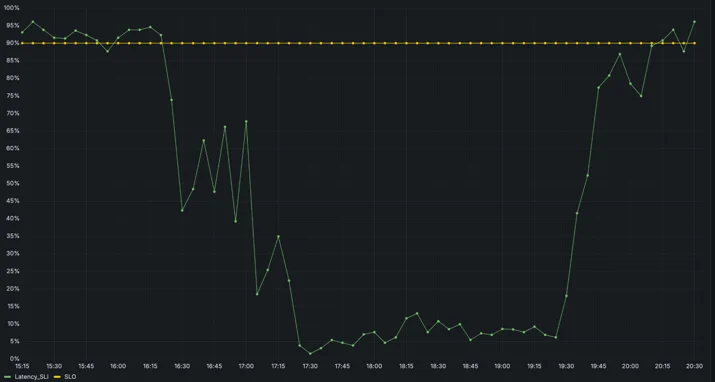Click the 16:30 time axis label

[182, 366]
